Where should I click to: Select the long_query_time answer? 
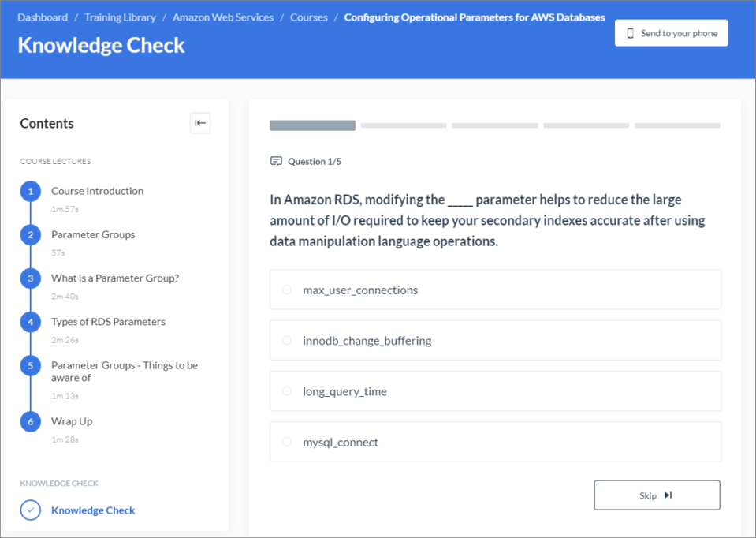pyautogui.click(x=495, y=390)
